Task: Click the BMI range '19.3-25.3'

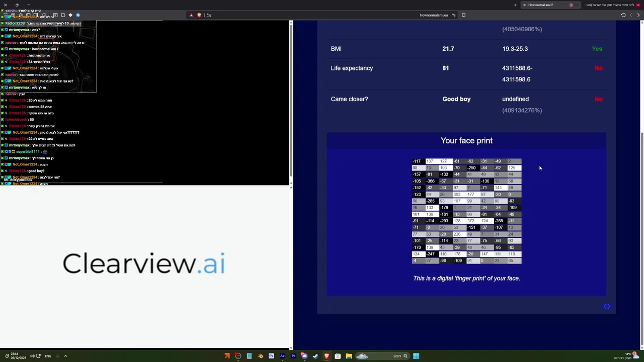Action: (515, 49)
